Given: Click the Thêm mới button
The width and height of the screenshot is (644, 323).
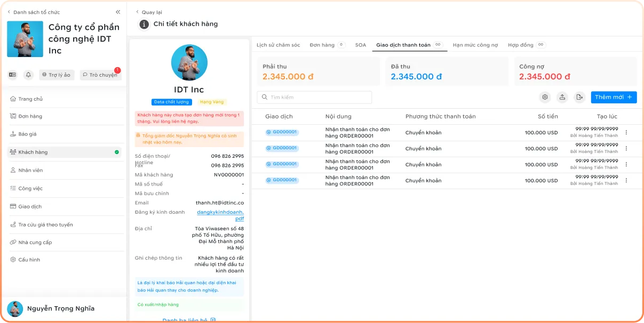Looking at the screenshot, I should click(614, 97).
